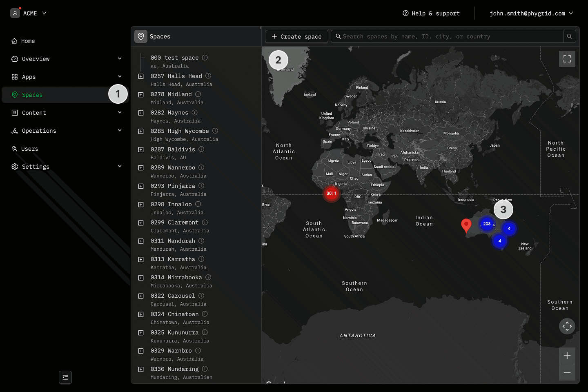This screenshot has width=588, height=392.
Task: Collapse the sidebar menu icon
Action: coord(65,377)
